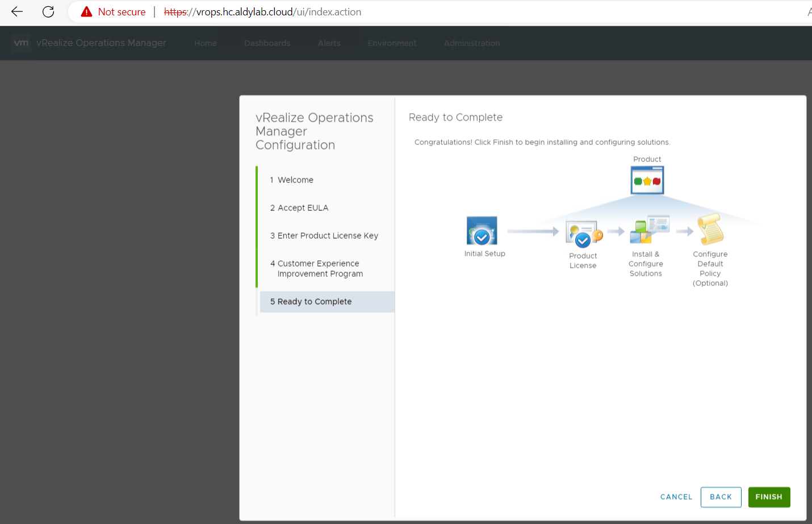Click the vm logo icon
The height and width of the screenshot is (524, 812).
tap(21, 43)
